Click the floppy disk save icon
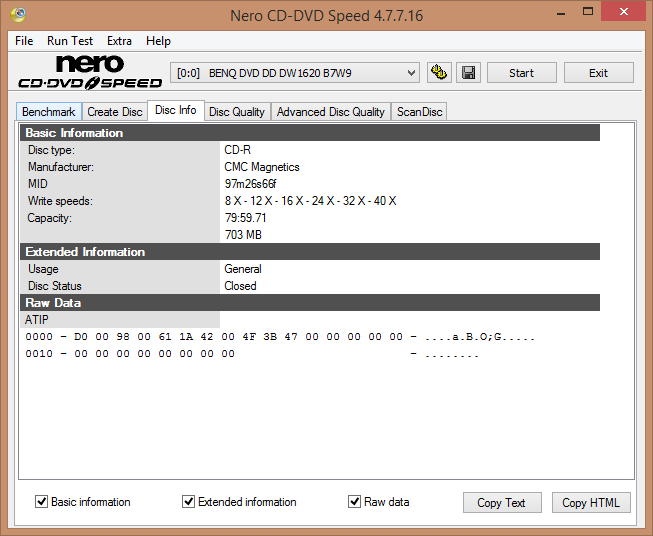Screen dimensions: 653x536 (x=469, y=73)
